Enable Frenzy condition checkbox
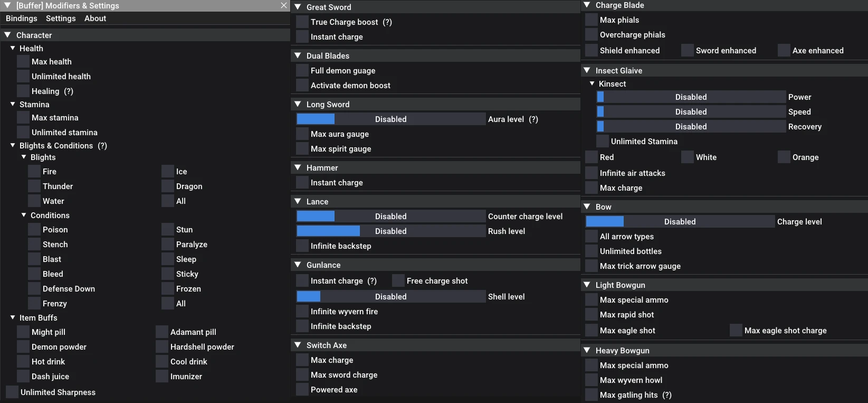The image size is (868, 403). point(34,303)
